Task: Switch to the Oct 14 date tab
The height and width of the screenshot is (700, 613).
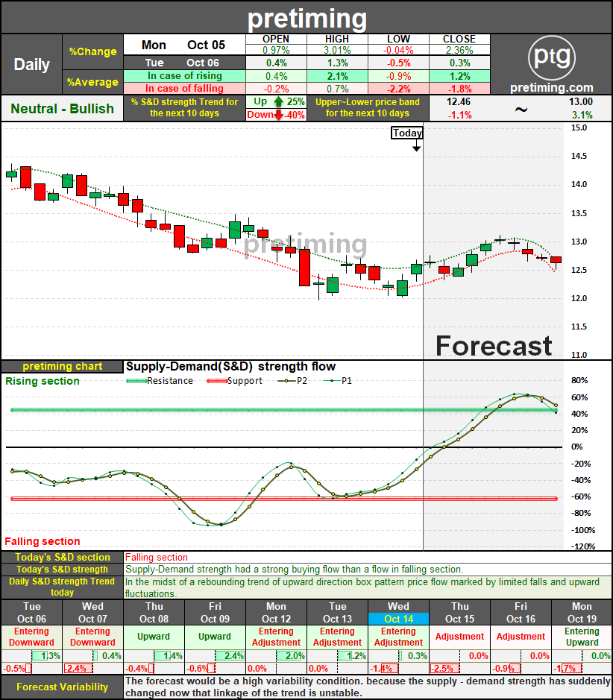Action: 398,618
